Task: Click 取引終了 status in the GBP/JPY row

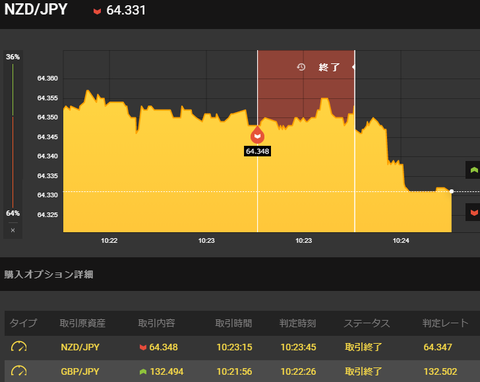Action: (363, 372)
